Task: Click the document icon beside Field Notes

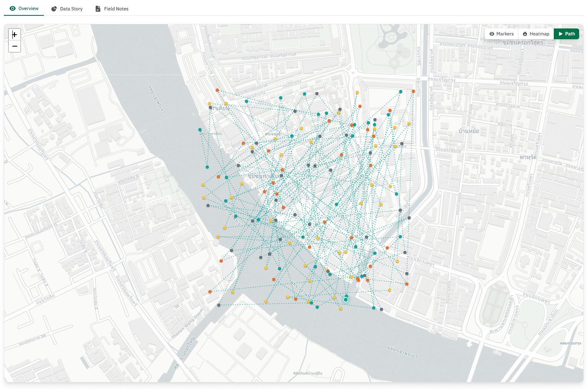Action: (98, 9)
